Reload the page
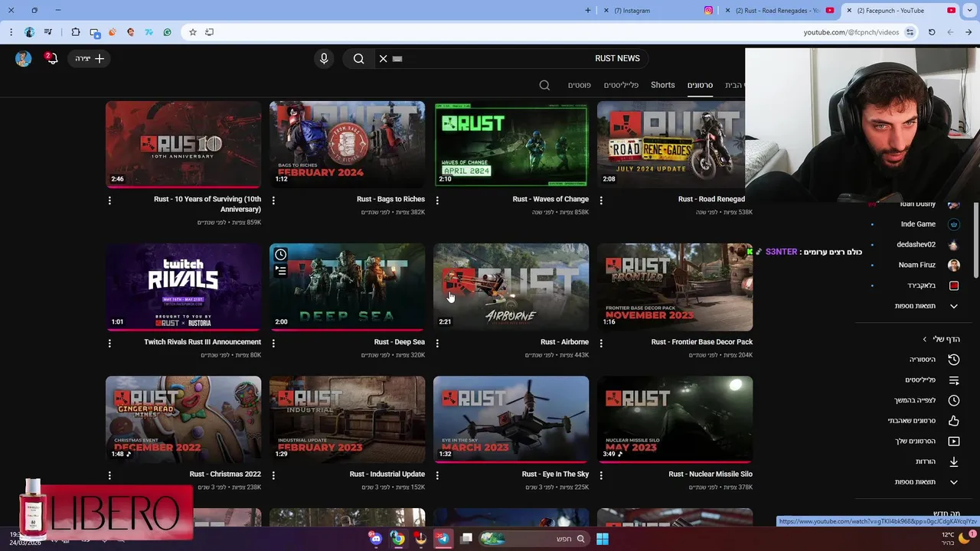The width and height of the screenshot is (980, 551). tap(932, 32)
